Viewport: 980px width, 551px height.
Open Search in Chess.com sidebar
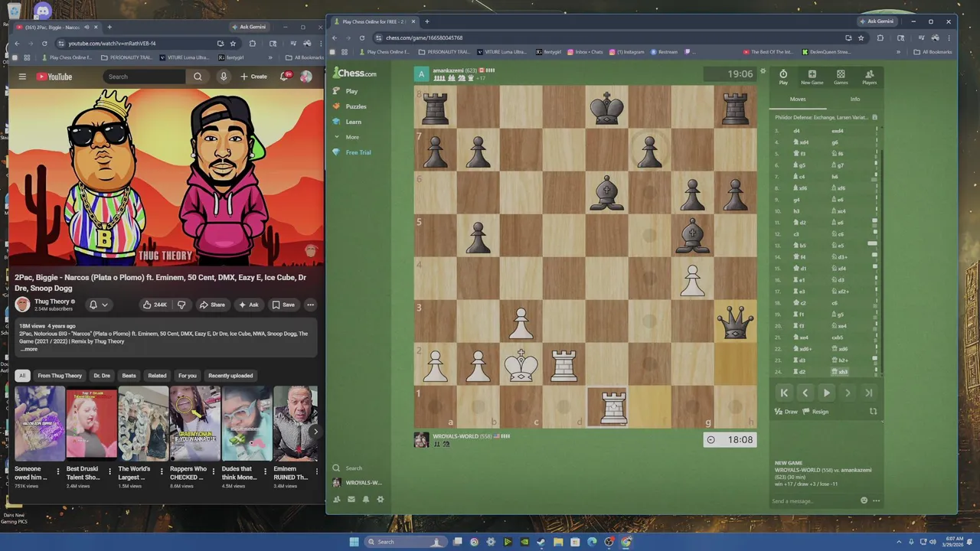347,468
